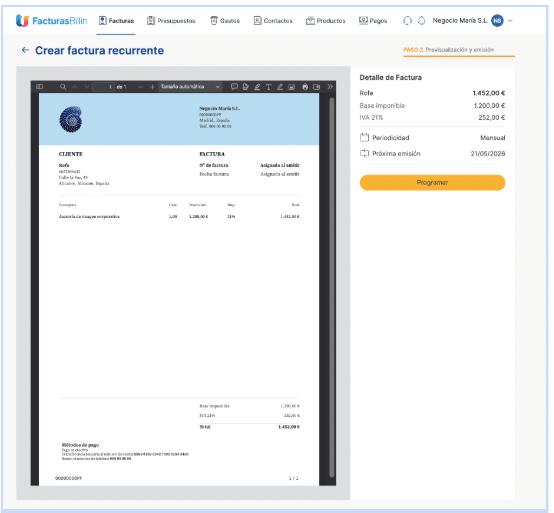
Task: Expand the Tamaño automático zoom dropdown
Action: pos(190,87)
